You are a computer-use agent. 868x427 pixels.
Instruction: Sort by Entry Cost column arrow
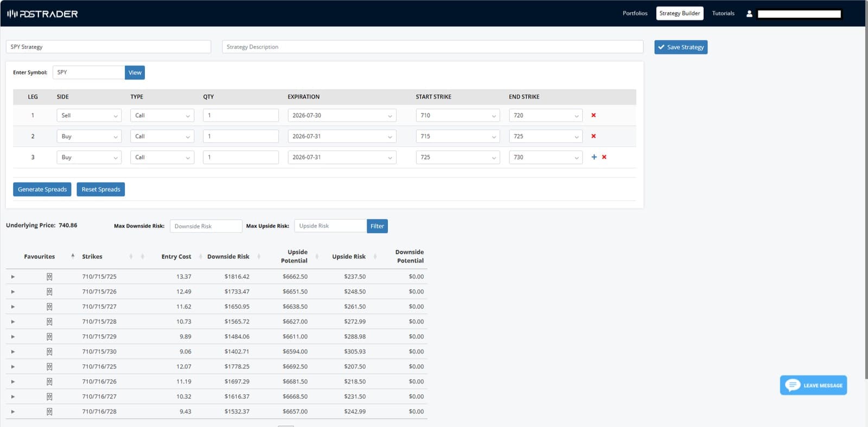tap(201, 257)
